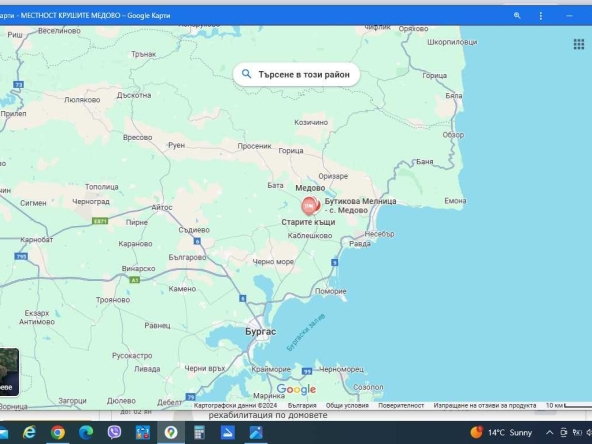
Task: Open Viber from the taskbar
Action: pyautogui.click(x=114, y=432)
